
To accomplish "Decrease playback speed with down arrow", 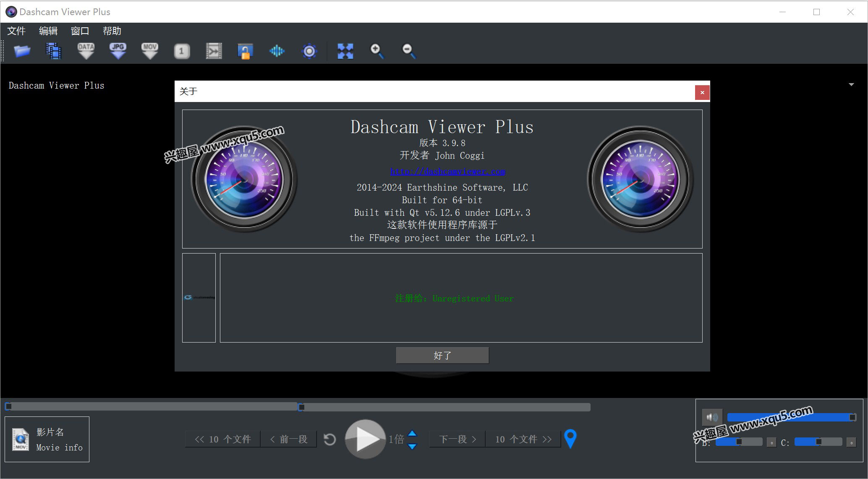I will point(413,446).
